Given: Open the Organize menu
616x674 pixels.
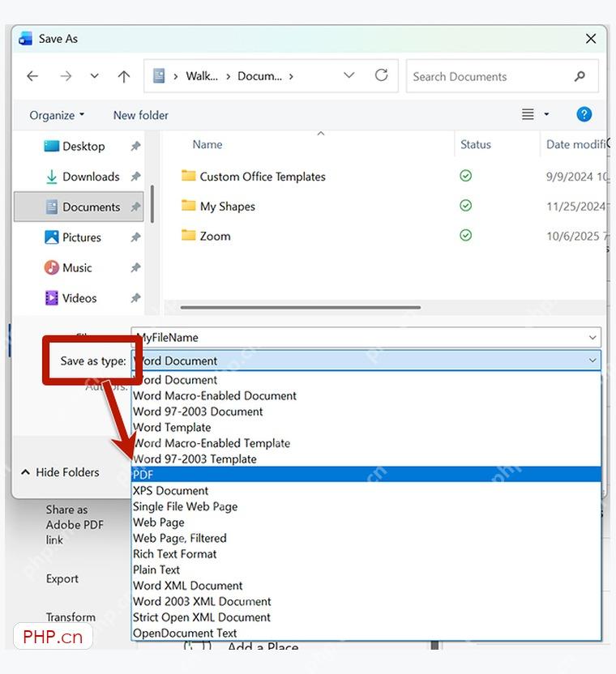Looking at the screenshot, I should click(57, 115).
